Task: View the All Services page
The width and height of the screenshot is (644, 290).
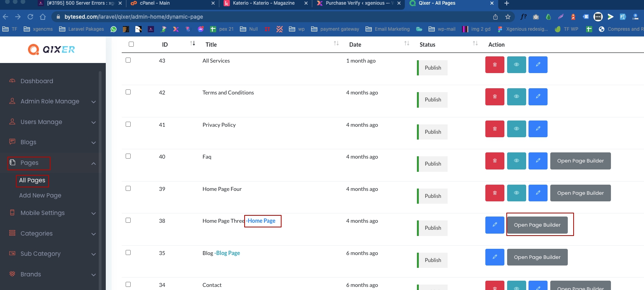Action: (x=516, y=65)
